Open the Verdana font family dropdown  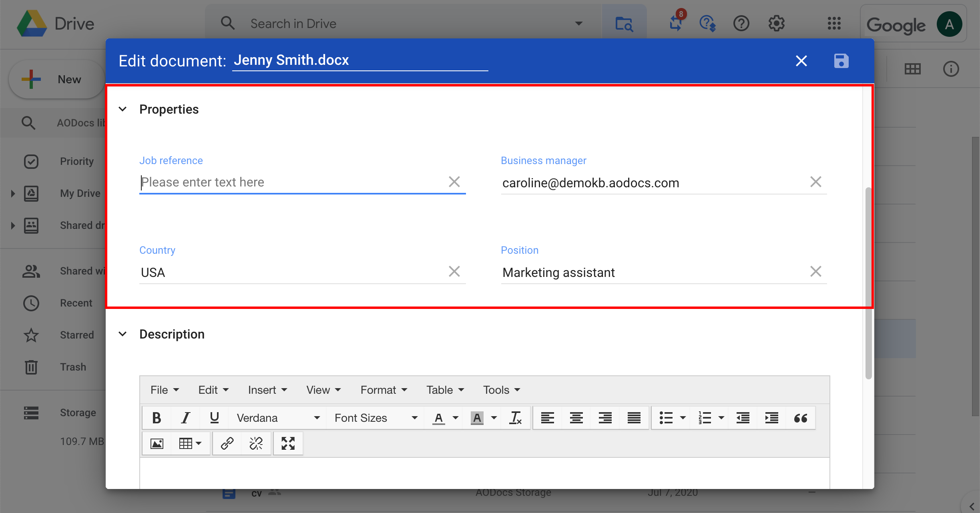(278, 418)
